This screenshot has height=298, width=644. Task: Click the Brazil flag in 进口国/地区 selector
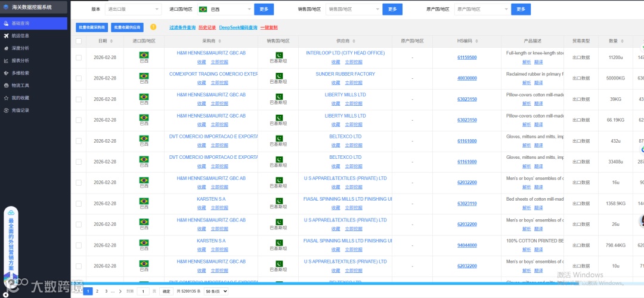(x=203, y=9)
